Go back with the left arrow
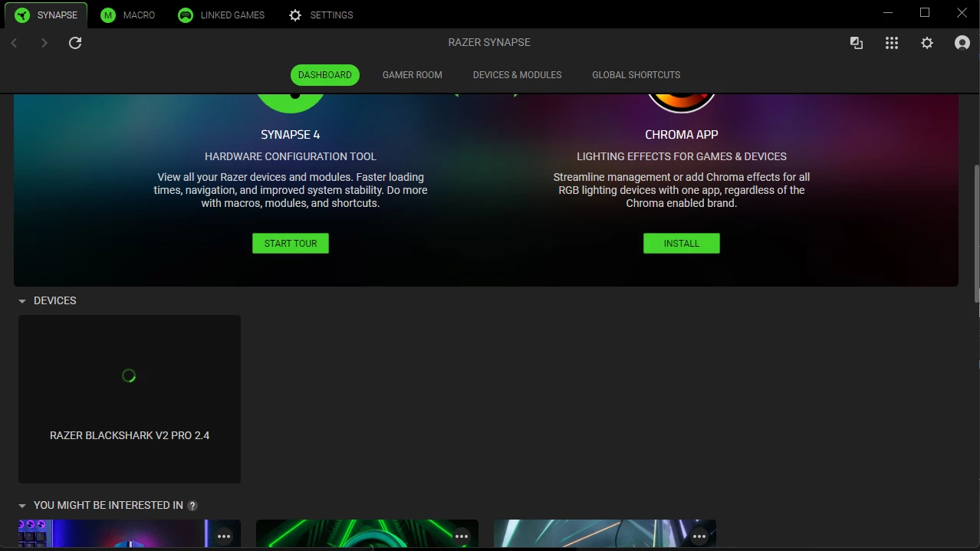 (14, 43)
